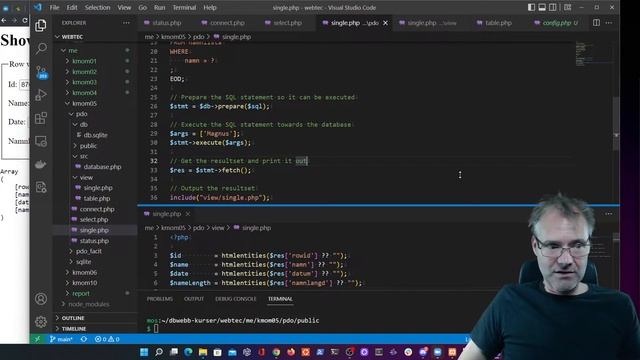
Task: Click Windows Start button on taskbar
Action: (x=144, y=352)
